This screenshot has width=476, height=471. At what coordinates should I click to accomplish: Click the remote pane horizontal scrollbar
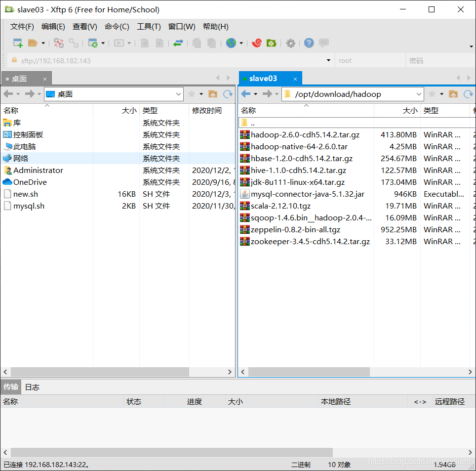coord(309,372)
